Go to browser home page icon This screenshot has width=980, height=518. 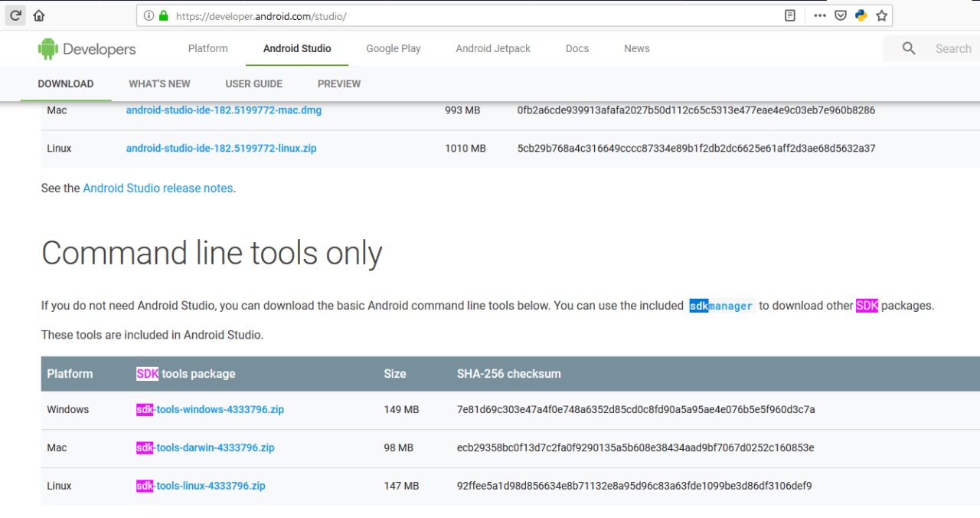(x=38, y=15)
